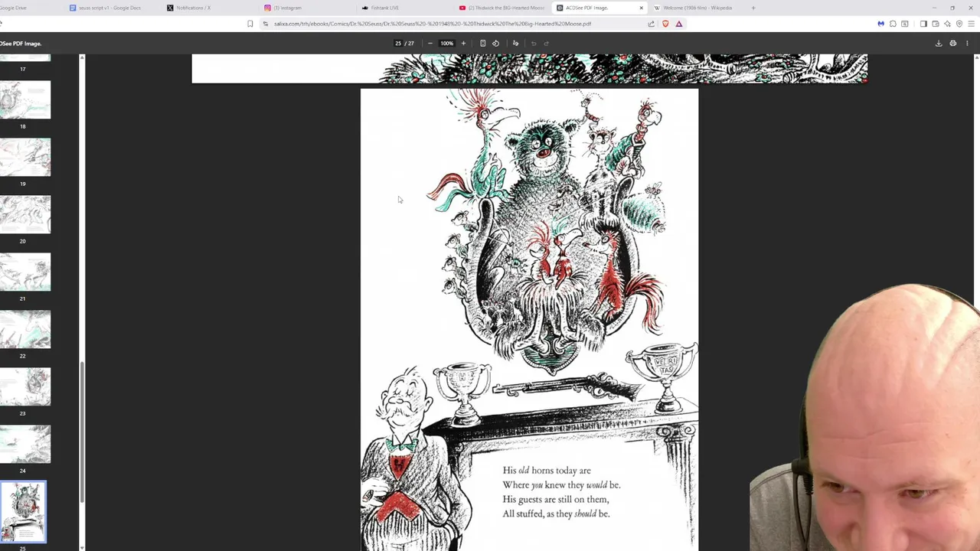The width and height of the screenshot is (980, 551).
Task: Open the Leo AI assistant icon
Action: click(947, 24)
